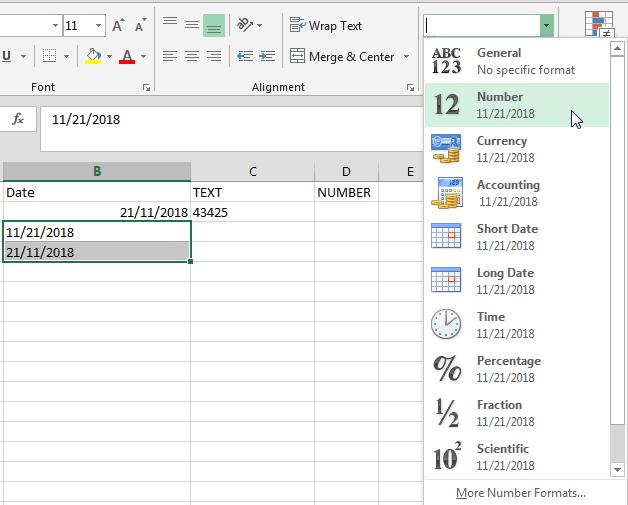Select the NUMBER header cell
628x505 pixels.
tap(346, 192)
